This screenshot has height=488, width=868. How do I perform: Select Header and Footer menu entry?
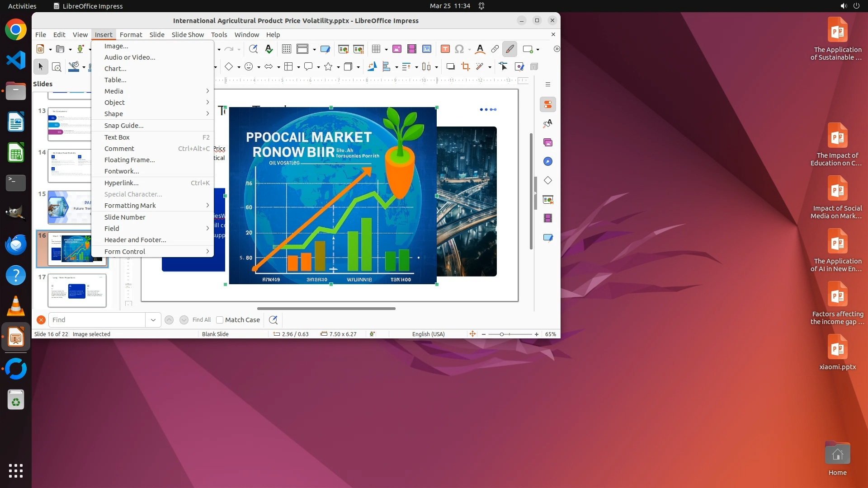coord(135,240)
